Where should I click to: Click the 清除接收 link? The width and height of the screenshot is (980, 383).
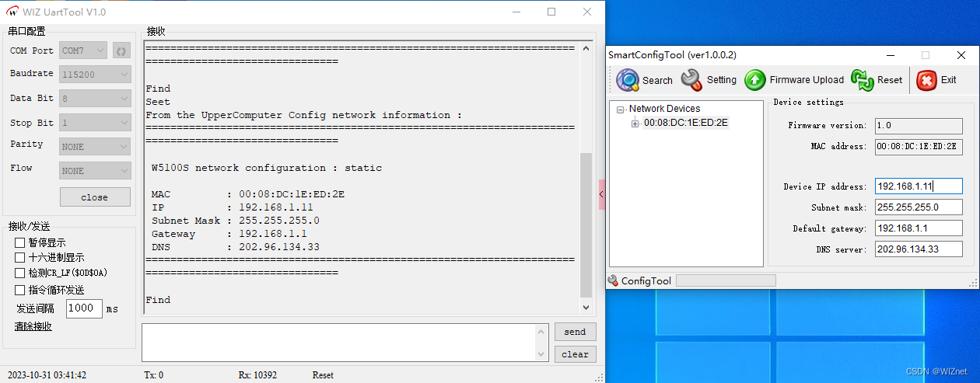(x=33, y=326)
